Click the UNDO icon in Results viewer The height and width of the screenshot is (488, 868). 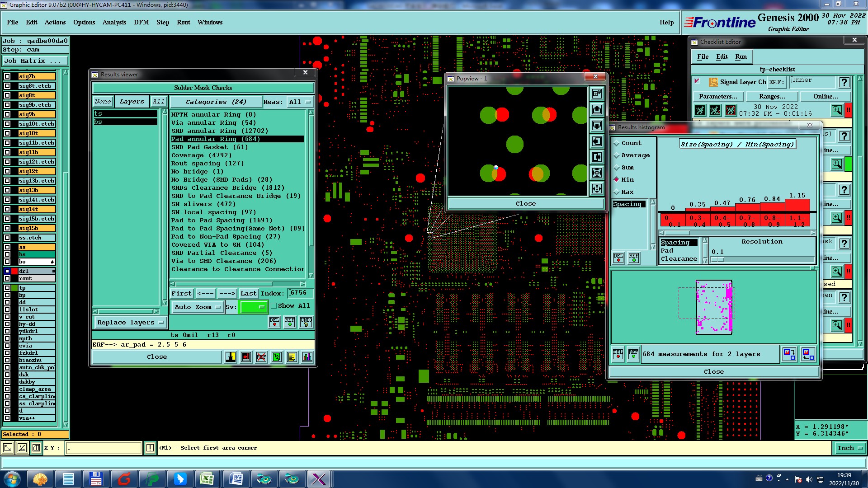click(306, 322)
